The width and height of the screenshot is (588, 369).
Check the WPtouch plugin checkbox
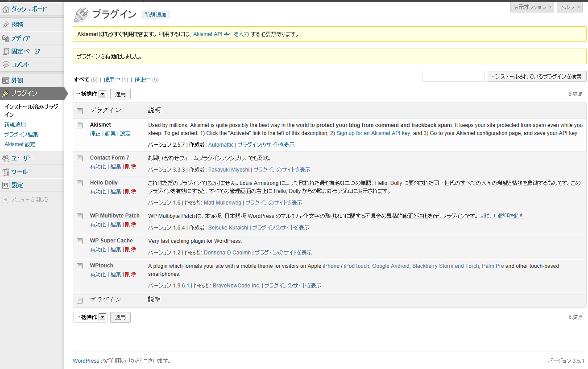(x=80, y=266)
